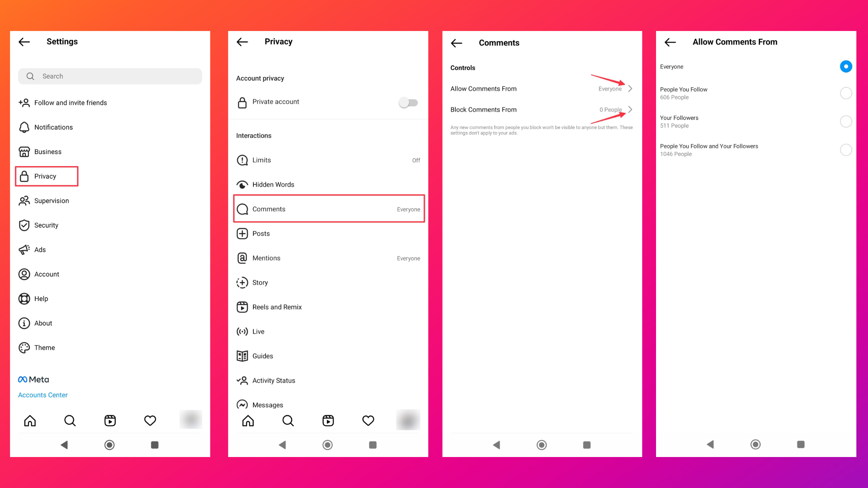
Task: Select People You Follow radio button
Action: (847, 93)
